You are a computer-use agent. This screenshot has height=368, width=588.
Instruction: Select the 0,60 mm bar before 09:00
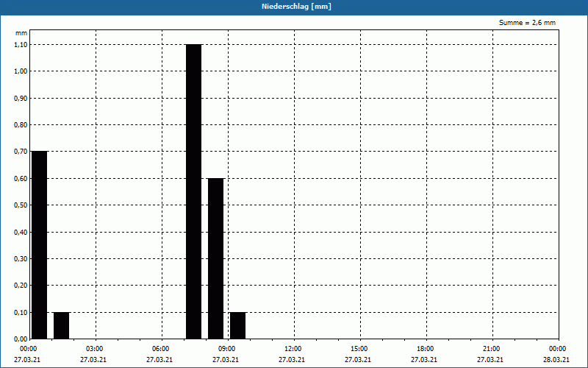point(216,259)
